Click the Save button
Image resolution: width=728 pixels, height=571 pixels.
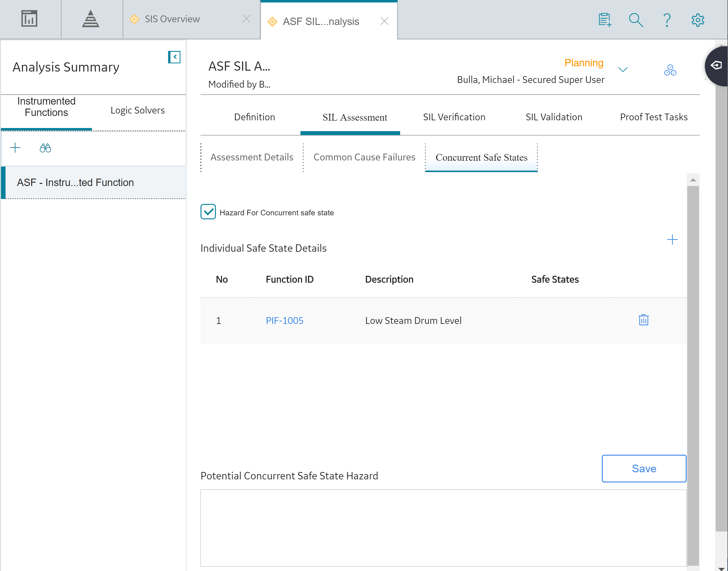[644, 468]
